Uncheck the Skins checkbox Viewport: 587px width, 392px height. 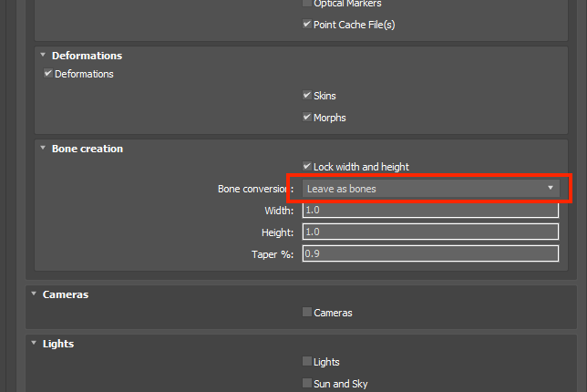[307, 96]
